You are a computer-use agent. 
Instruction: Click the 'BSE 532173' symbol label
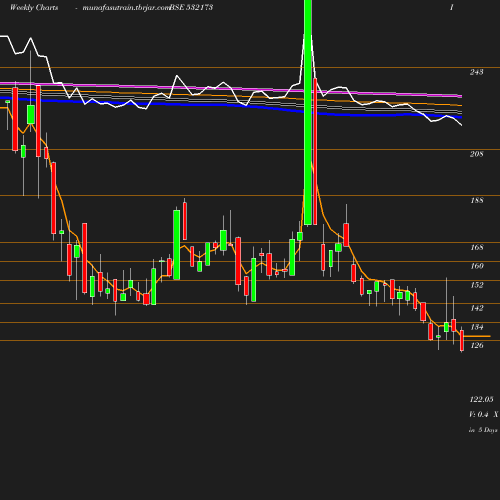(191, 7)
